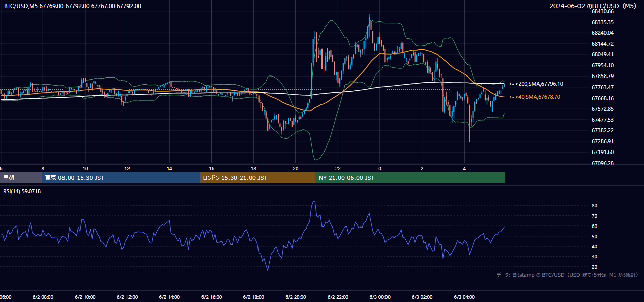Click the RSI axis 40 level label
This screenshot has width=644, height=302.
tap(594, 247)
